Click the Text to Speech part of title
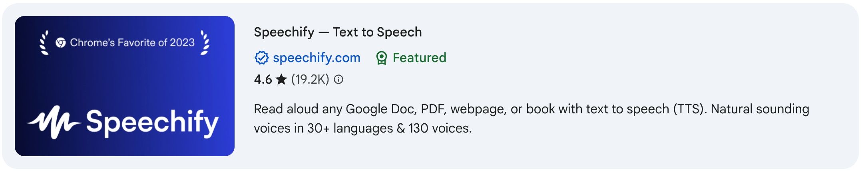The image size is (868, 173). [377, 32]
